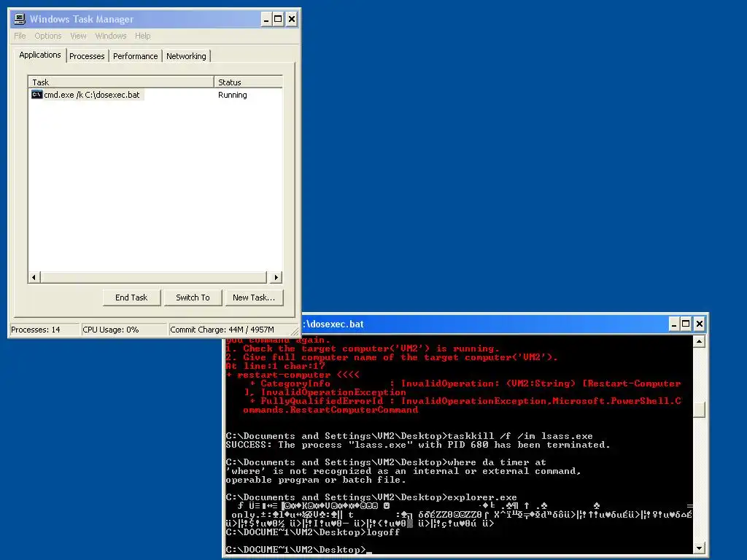Click the task list right scroll arrow
747x560 pixels.
(x=276, y=277)
